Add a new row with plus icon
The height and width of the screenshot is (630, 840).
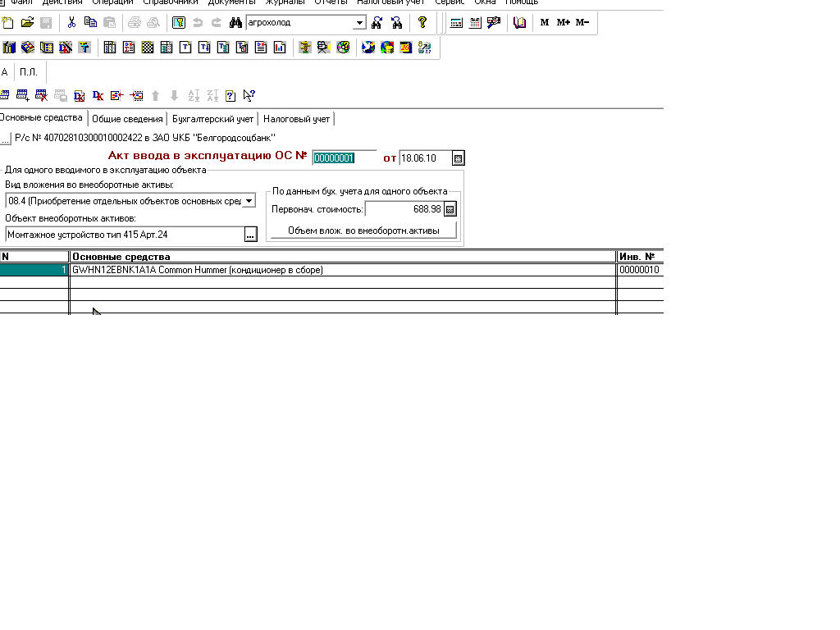(22, 95)
